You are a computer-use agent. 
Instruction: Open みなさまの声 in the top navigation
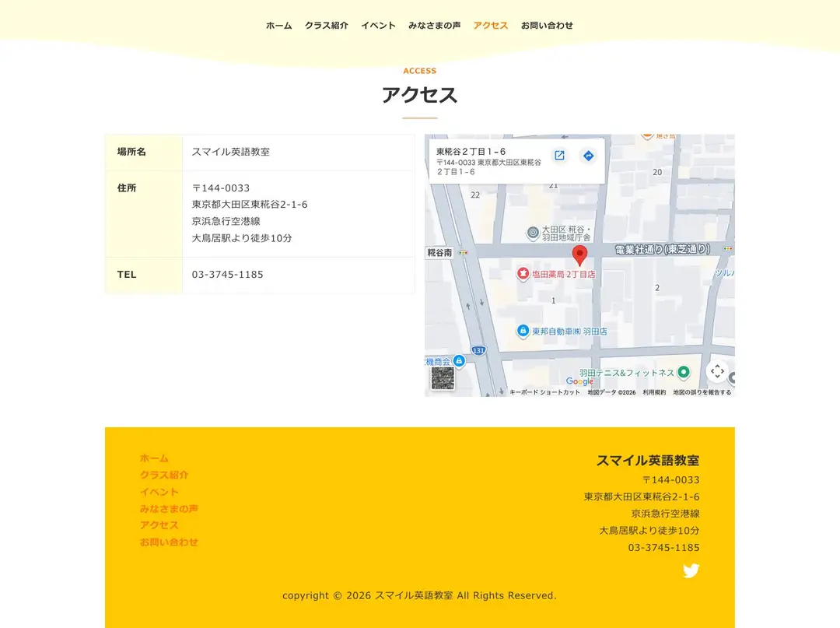(x=435, y=25)
